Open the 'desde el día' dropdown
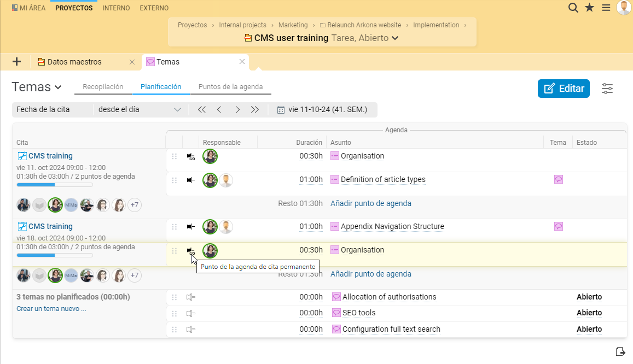The height and width of the screenshot is (364, 633). click(x=140, y=109)
